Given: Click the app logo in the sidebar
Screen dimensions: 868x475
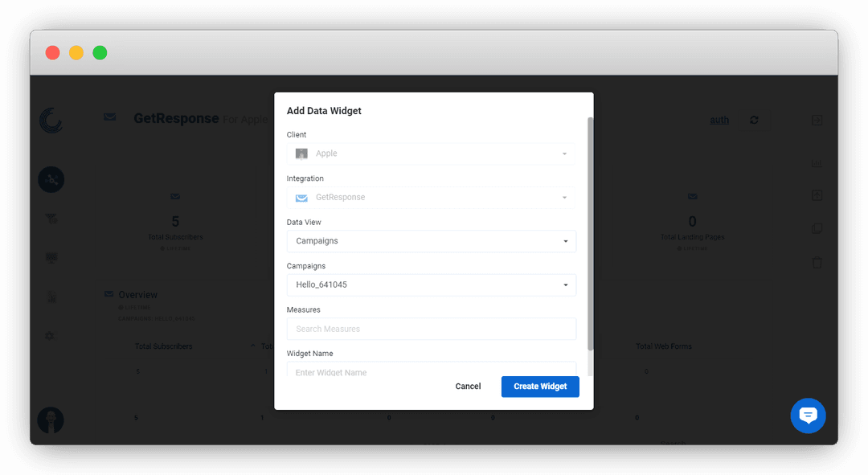Looking at the screenshot, I should click(x=51, y=120).
